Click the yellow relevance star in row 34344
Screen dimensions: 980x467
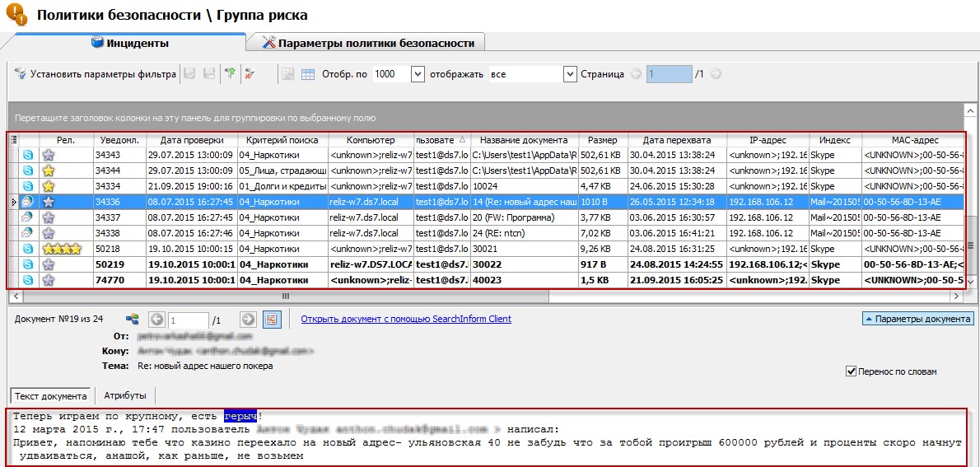tap(48, 170)
